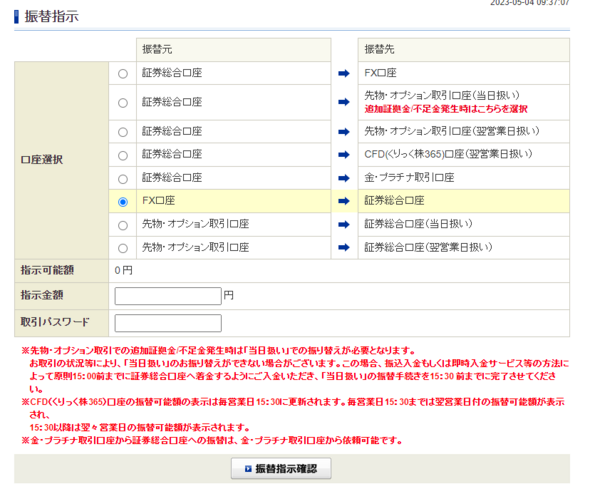Click destination text 証券総合口座(翌営業日扱い)
Screen dimensions: 600x489
pos(428,247)
